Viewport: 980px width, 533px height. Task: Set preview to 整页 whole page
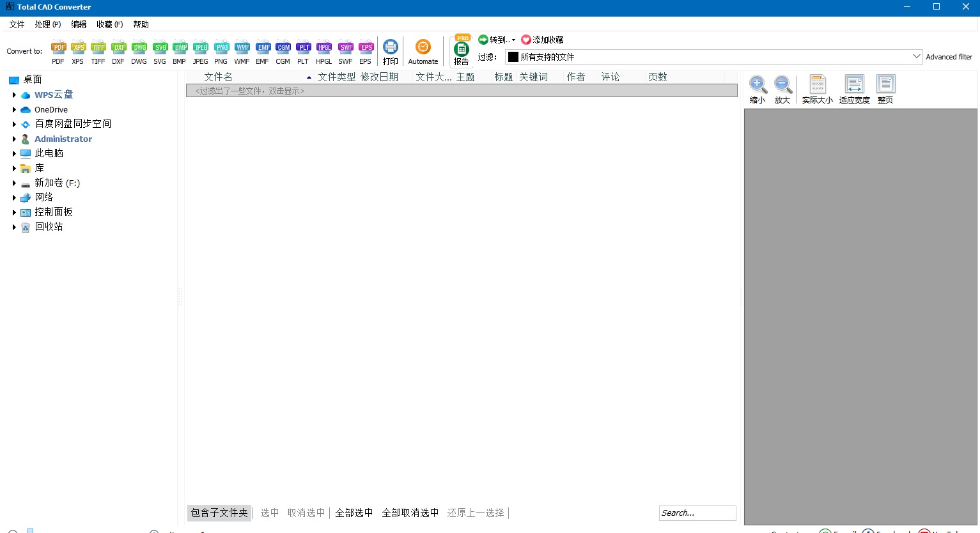885,89
